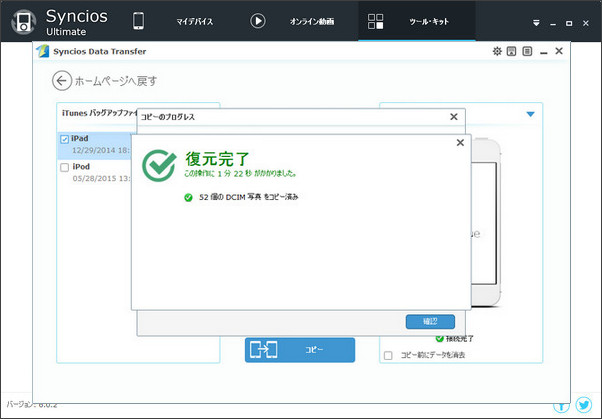Click the save icon in Data Transfer
Screen dimensions: 602x419
[511, 51]
